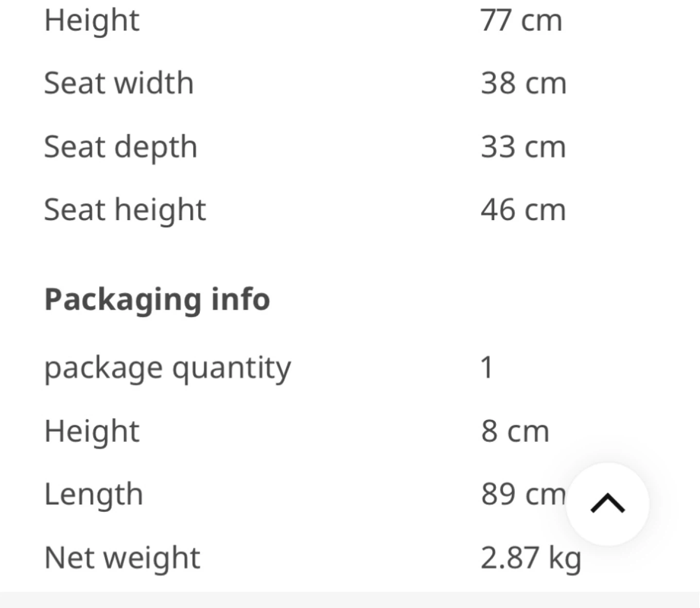Screen dimensions: 700x608
Task: Click the Seat height label
Action: tap(125, 210)
